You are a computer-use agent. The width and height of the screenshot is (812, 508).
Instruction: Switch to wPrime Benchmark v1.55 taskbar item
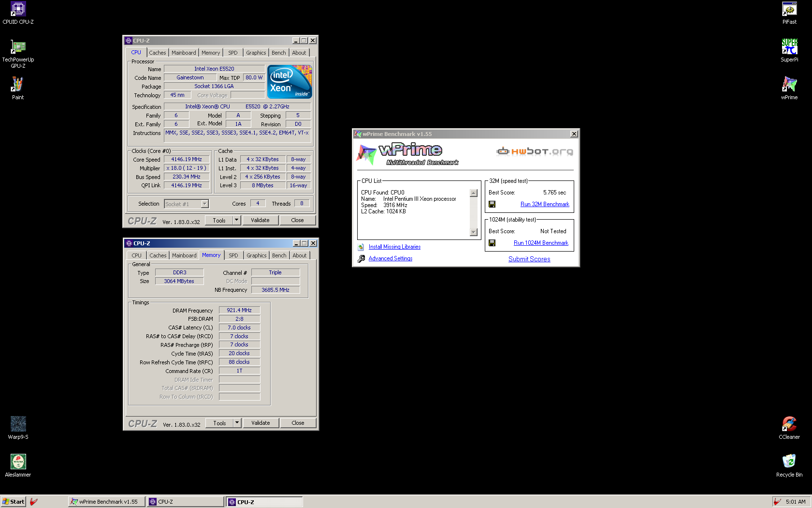106,502
